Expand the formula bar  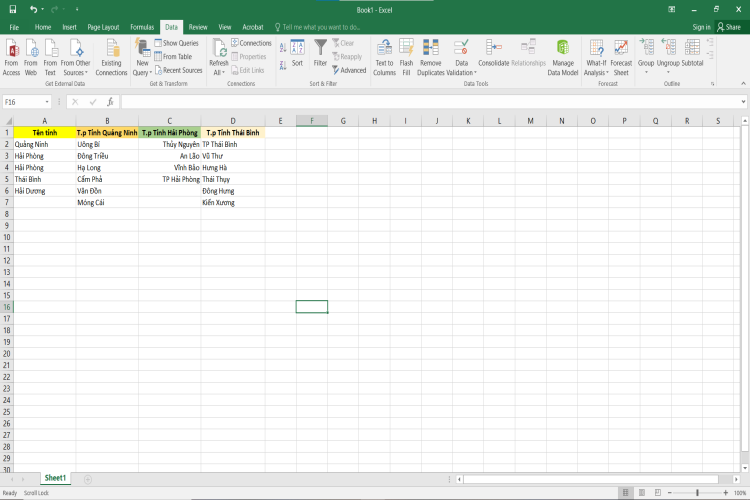(x=743, y=101)
